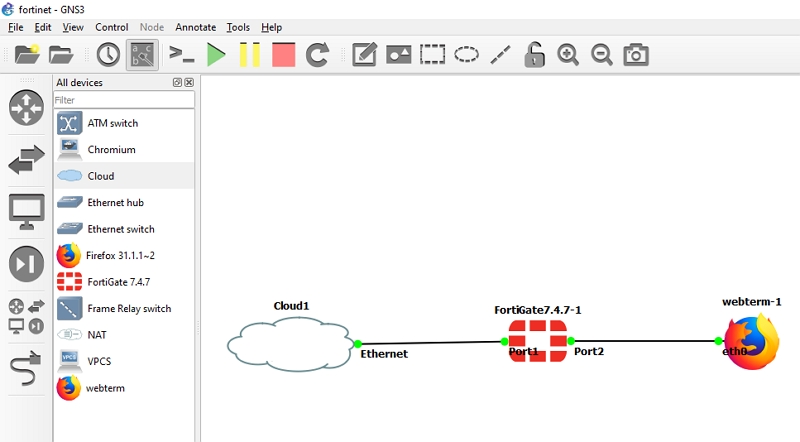Browse security devices sidebar icon
Screen dimensions: 800x442
tap(27, 264)
